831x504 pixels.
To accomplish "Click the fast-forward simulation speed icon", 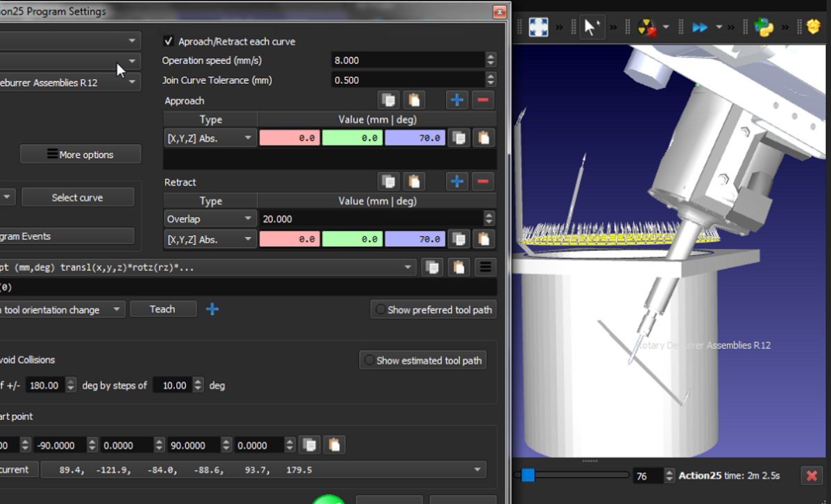I will coord(700,28).
